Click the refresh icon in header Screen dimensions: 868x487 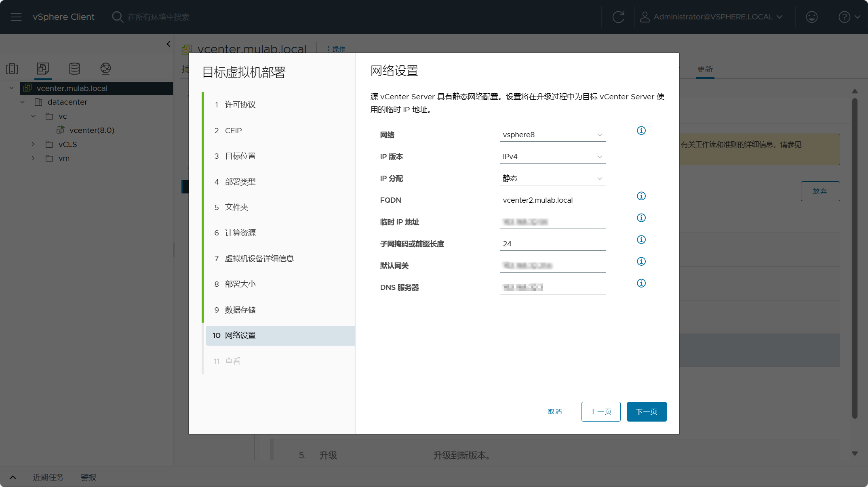coord(618,17)
